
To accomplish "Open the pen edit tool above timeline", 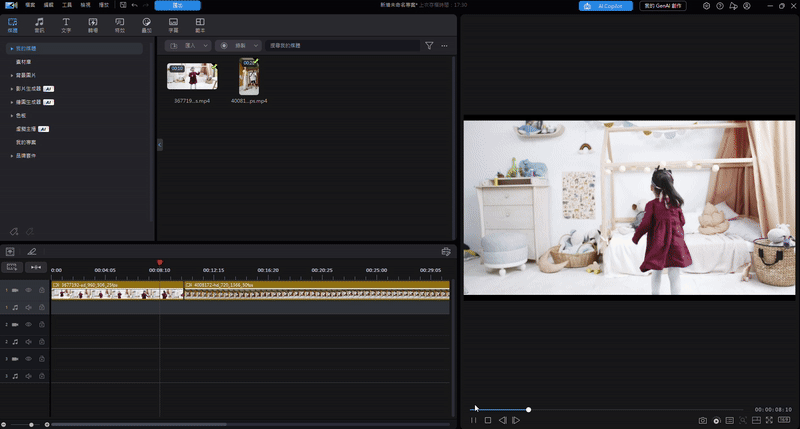I will click(32, 251).
